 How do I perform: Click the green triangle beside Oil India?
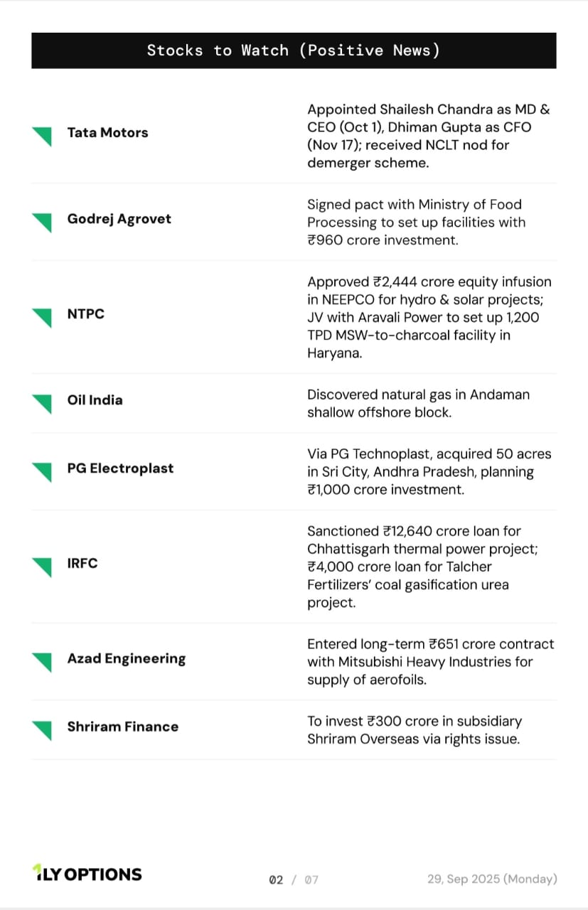pyautogui.click(x=43, y=402)
